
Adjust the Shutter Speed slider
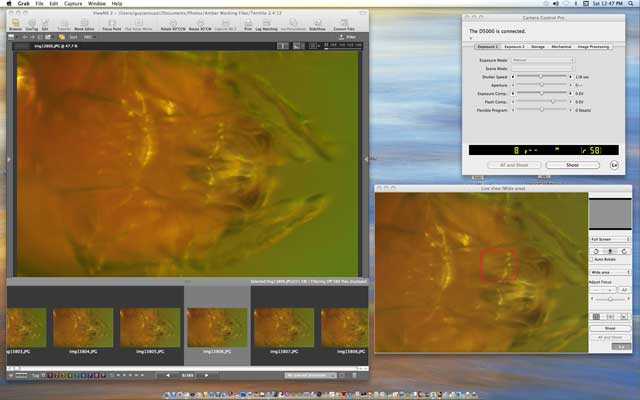point(543,77)
